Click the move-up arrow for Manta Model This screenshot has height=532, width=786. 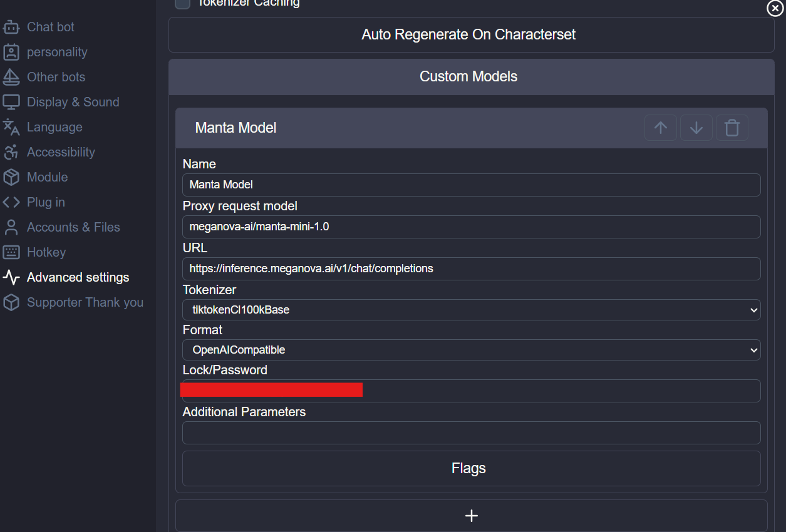click(661, 128)
